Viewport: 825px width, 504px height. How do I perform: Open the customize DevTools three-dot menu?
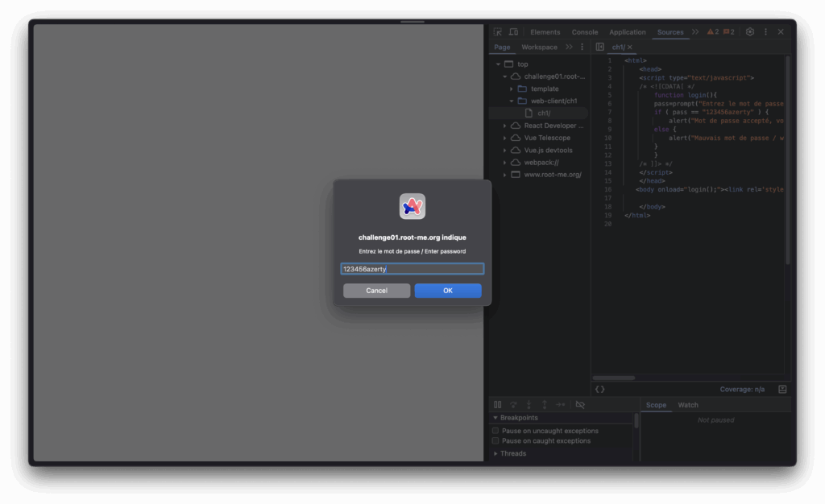(x=765, y=32)
